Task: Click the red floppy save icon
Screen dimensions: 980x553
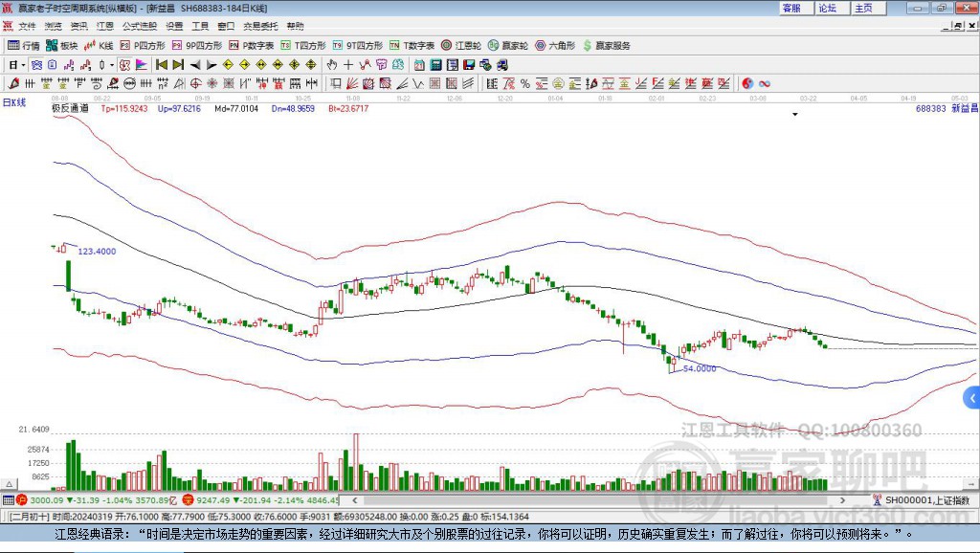Action: 469,65
